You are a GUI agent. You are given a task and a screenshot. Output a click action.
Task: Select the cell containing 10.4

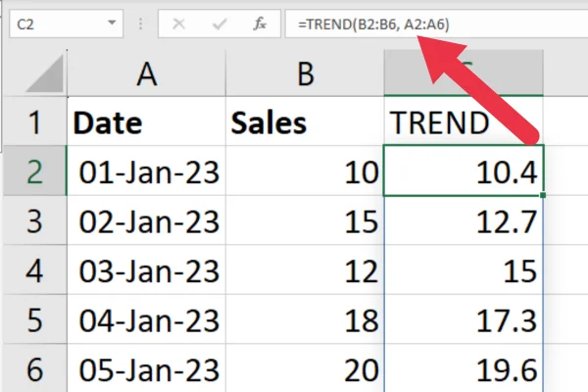point(464,171)
